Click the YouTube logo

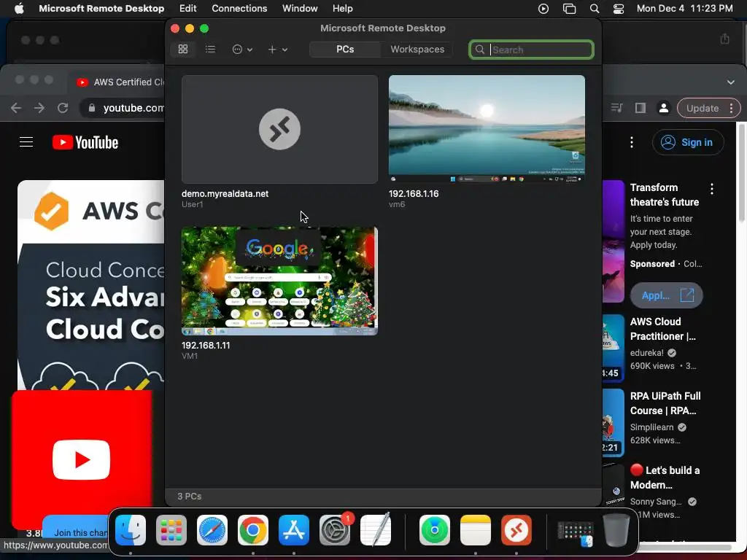(85, 142)
